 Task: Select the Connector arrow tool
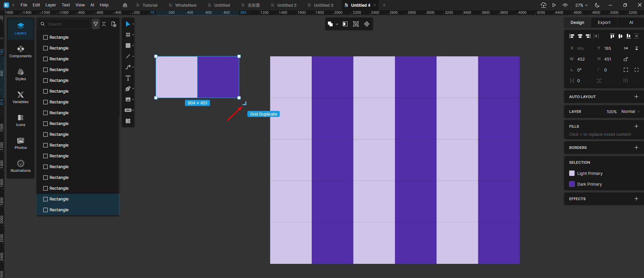click(128, 67)
